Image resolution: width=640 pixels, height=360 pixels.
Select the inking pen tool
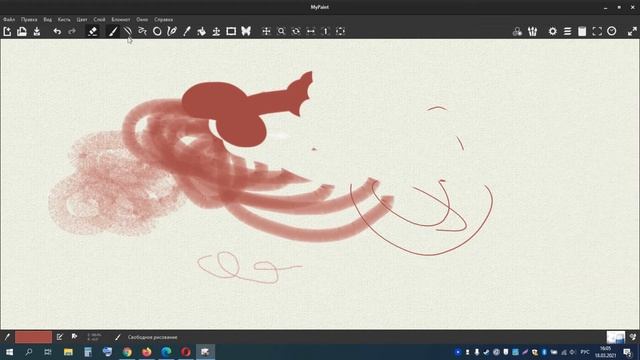(172, 31)
